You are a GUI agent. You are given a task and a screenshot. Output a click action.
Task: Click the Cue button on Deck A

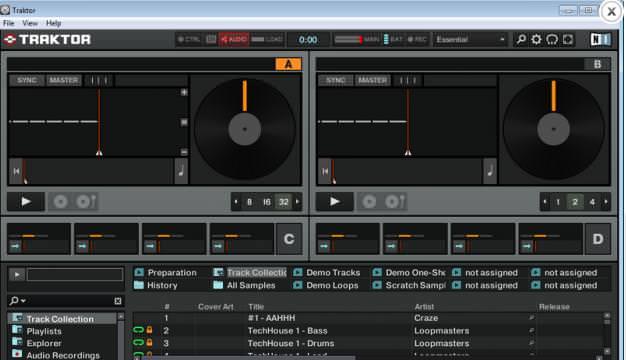click(61, 202)
